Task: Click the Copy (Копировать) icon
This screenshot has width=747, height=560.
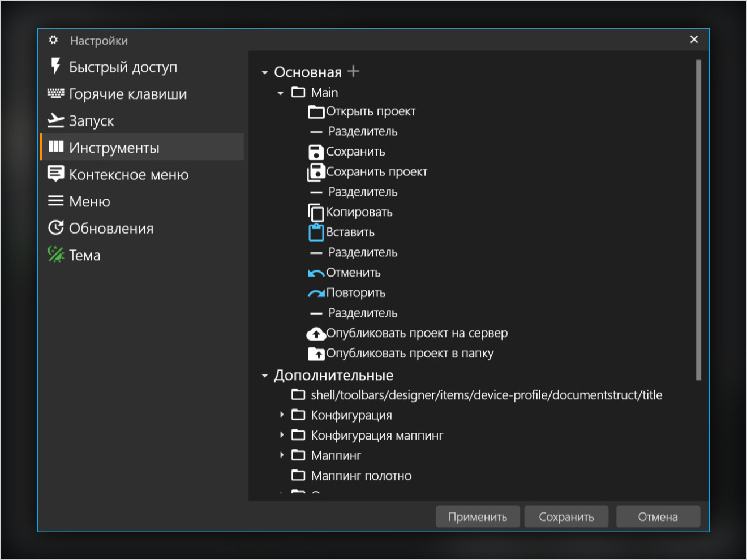Action: [316, 212]
